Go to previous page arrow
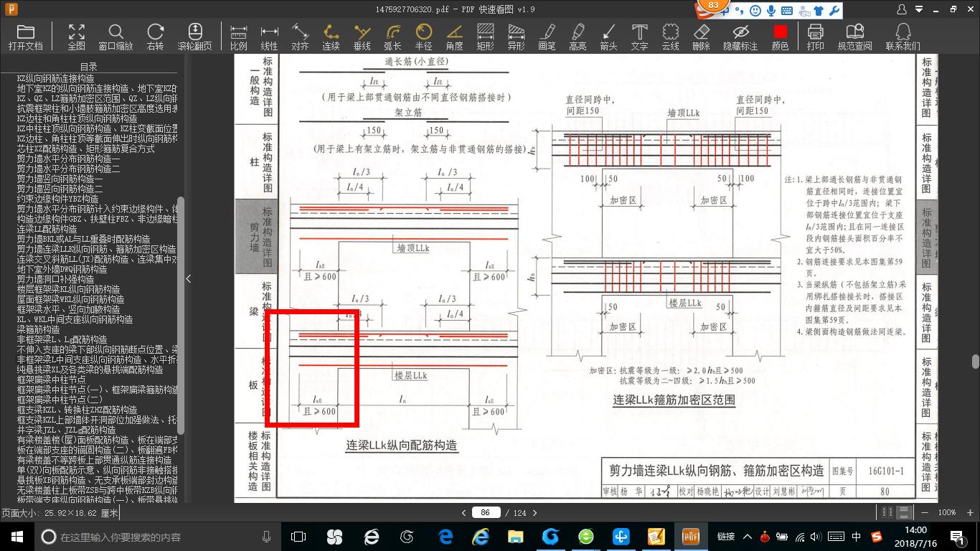The image size is (980, 551). coord(464,512)
